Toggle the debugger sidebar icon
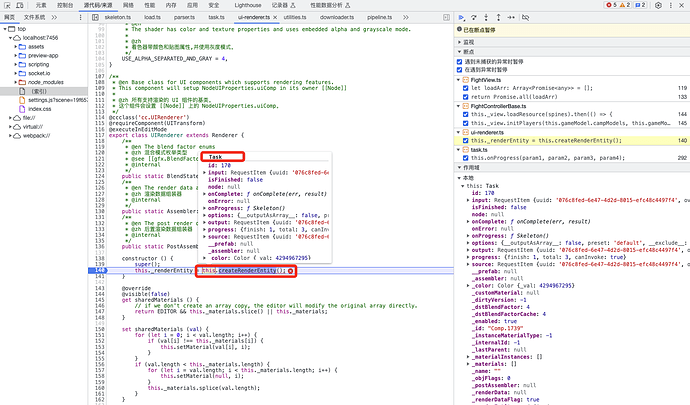Screen dimensions: 690x405 coord(446,17)
